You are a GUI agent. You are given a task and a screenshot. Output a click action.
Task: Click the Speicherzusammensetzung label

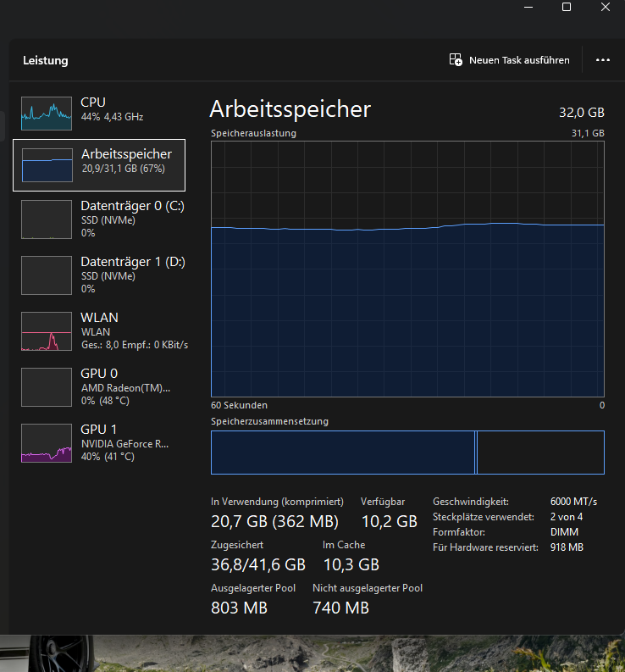269,421
